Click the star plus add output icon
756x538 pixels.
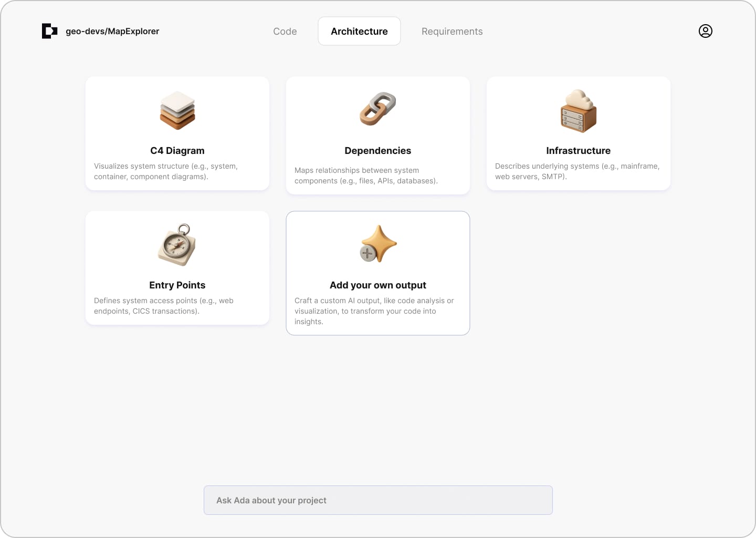point(378,244)
